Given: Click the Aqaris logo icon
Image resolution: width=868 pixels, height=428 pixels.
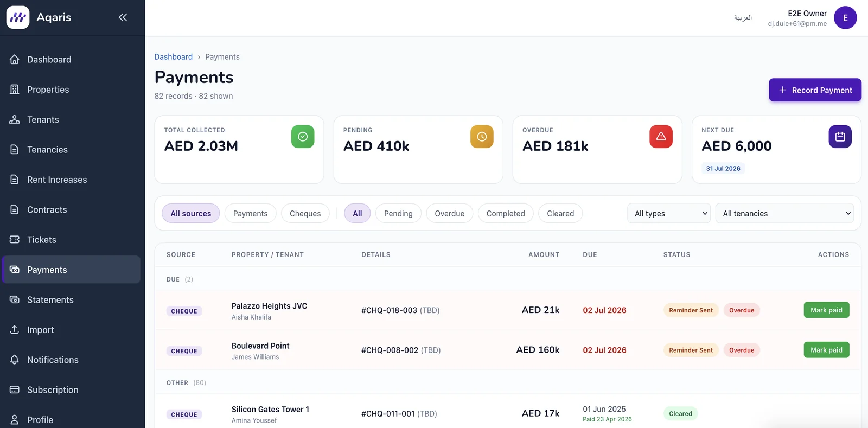Looking at the screenshot, I should [x=18, y=17].
